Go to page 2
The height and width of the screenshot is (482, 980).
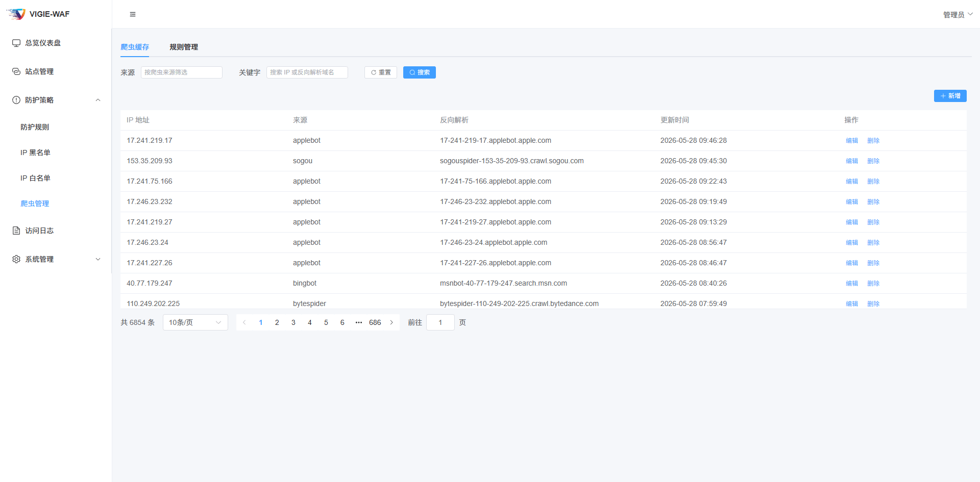click(x=277, y=322)
